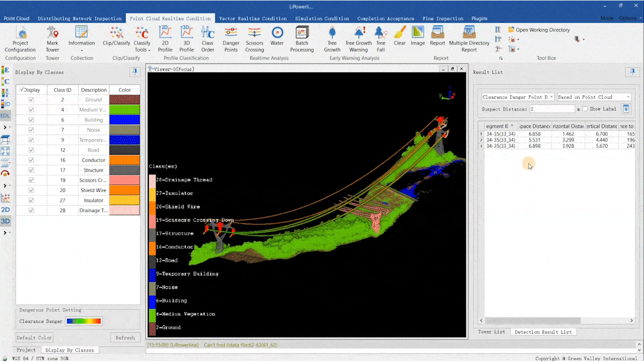The image size is (644, 362).
Task: Launch the 3D Profile tool
Action: pyautogui.click(x=187, y=40)
